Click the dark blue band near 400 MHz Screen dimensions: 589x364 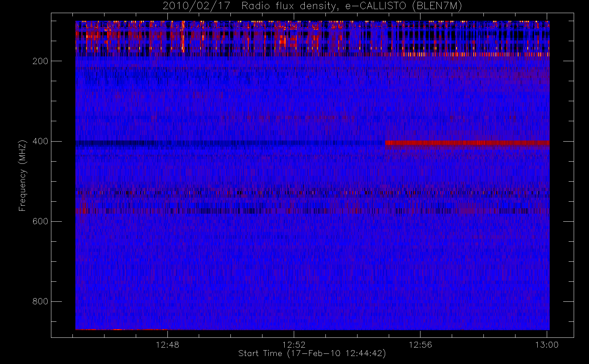(x=230, y=143)
